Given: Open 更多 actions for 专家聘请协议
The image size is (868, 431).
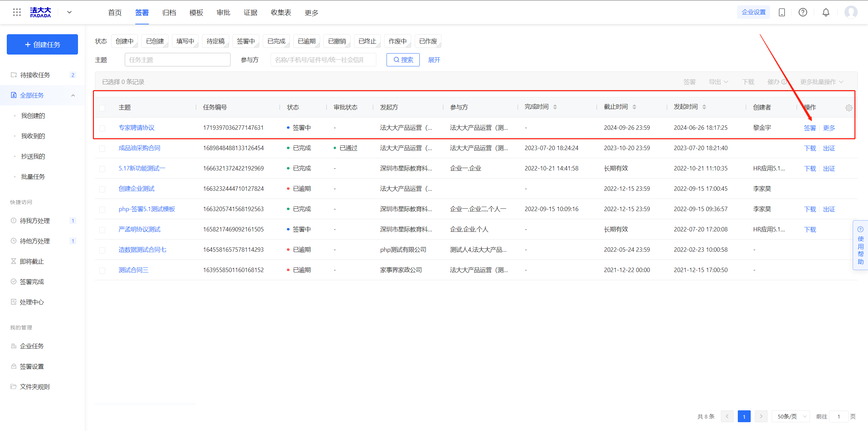Looking at the screenshot, I should [829, 128].
